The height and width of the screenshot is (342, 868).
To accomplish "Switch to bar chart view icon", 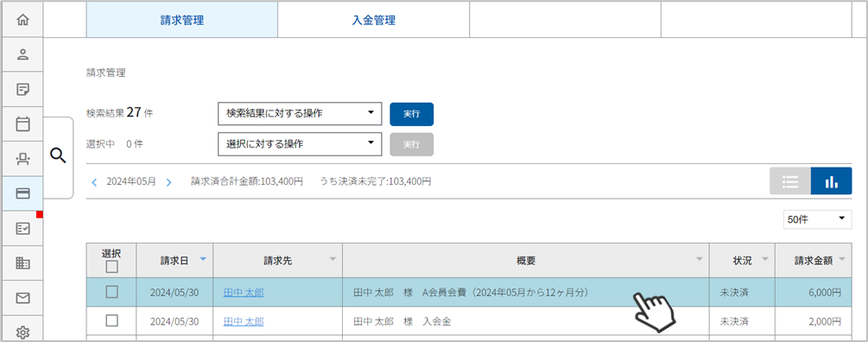I will 832,181.
